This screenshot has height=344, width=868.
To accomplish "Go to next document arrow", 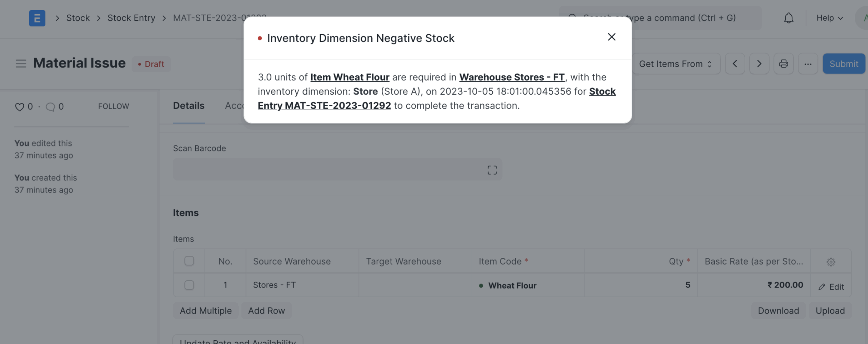I will pos(759,64).
